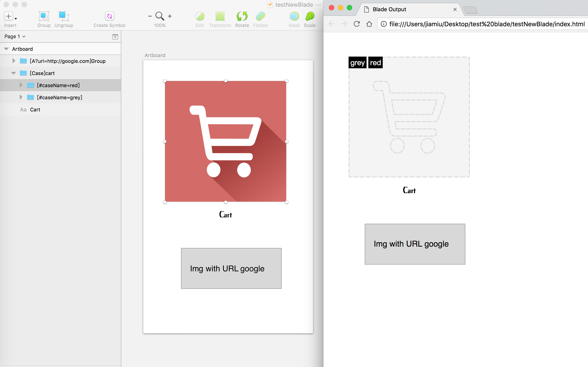Click the Create Symbol icon
Image resolution: width=588 pixels, height=367 pixels.
coord(109,16)
